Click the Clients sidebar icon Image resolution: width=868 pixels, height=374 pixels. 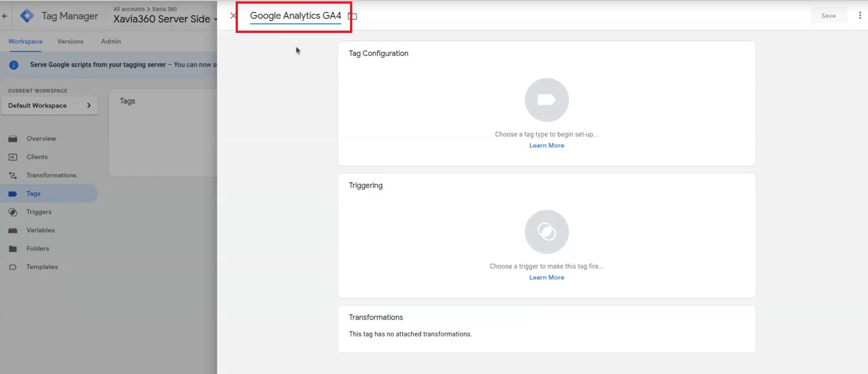pos(13,157)
